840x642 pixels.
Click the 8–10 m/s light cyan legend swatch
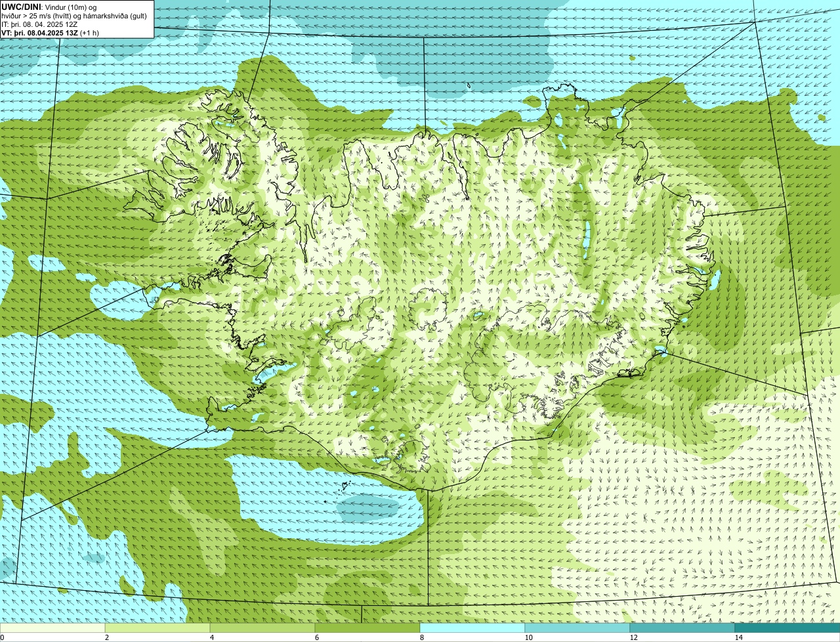point(472,628)
